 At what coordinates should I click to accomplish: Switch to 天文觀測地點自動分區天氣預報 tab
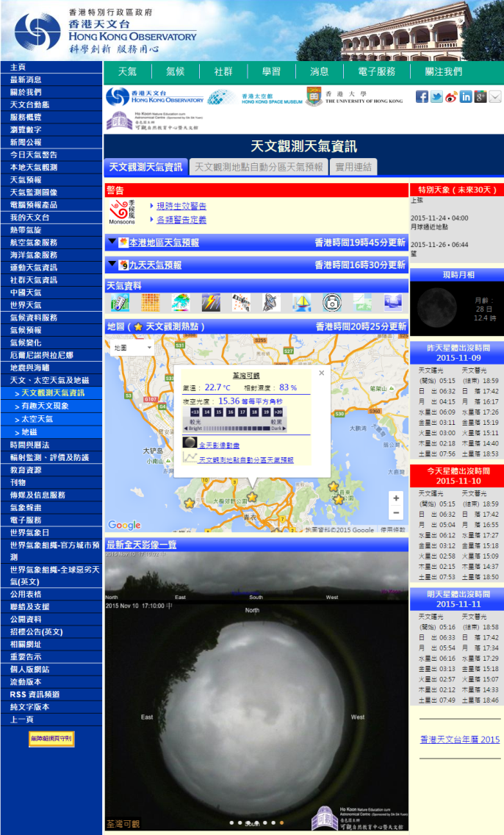[x=259, y=167]
